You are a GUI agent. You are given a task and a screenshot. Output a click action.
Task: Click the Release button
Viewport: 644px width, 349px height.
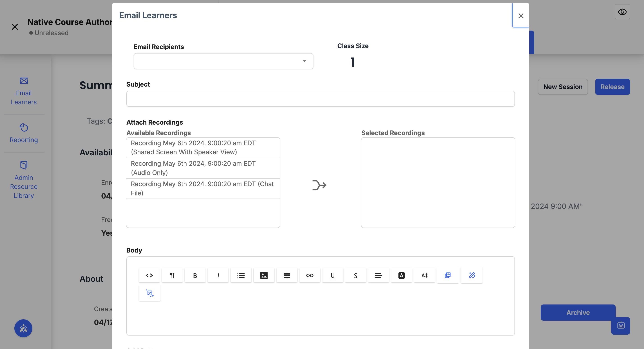[x=613, y=87]
